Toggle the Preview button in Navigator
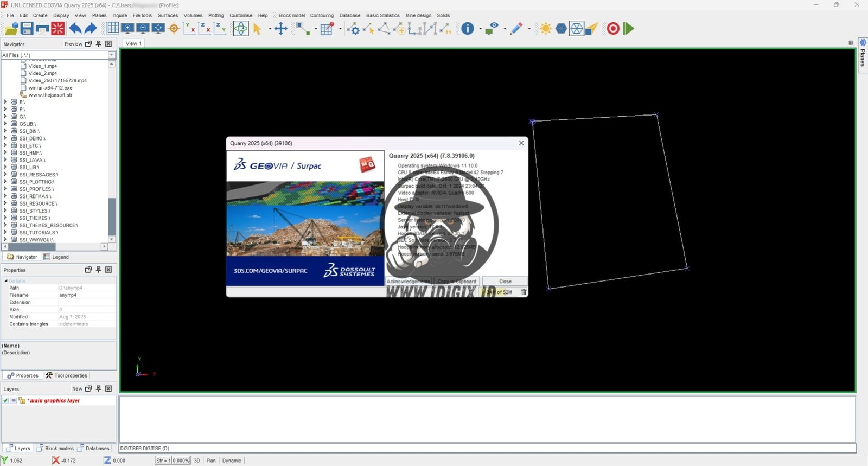 point(73,44)
